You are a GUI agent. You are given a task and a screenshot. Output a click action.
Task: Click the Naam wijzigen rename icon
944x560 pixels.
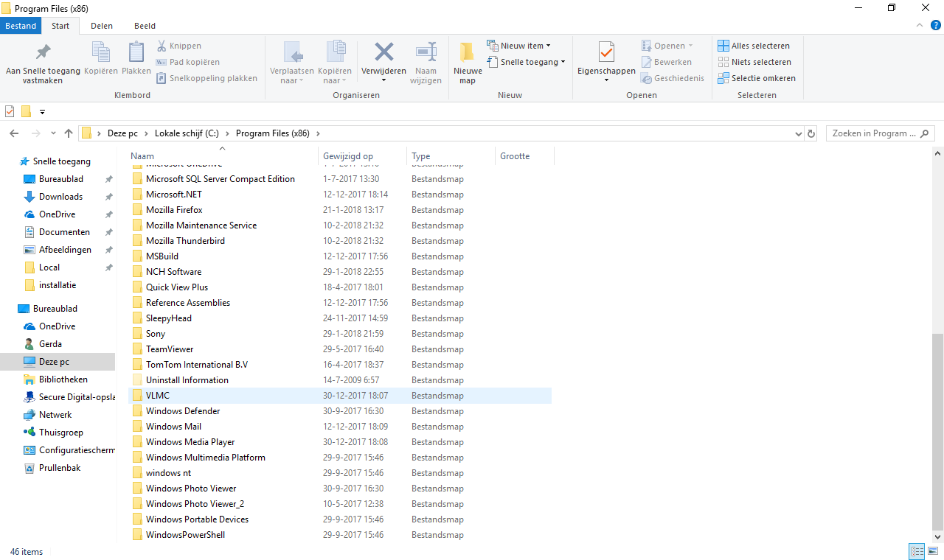426,63
